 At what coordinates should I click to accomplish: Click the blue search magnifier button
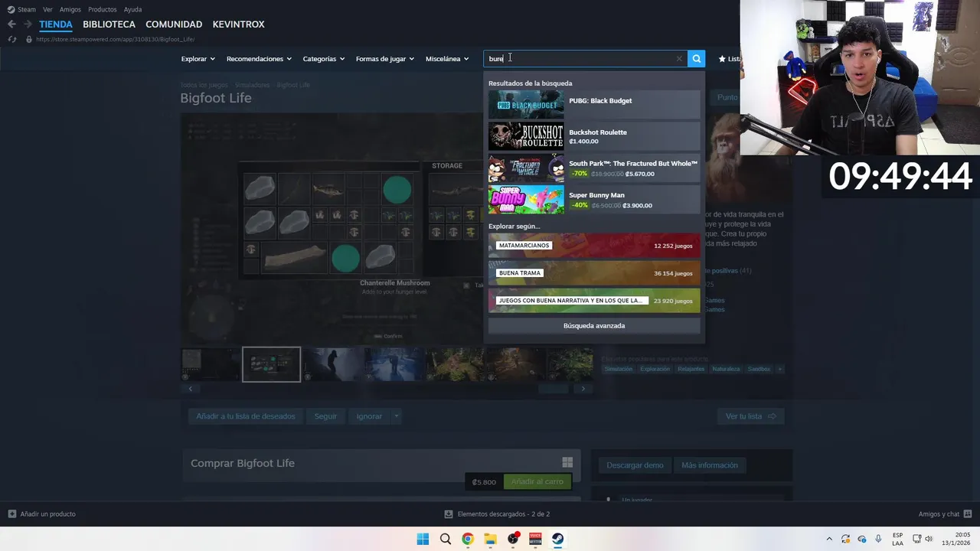(x=696, y=59)
